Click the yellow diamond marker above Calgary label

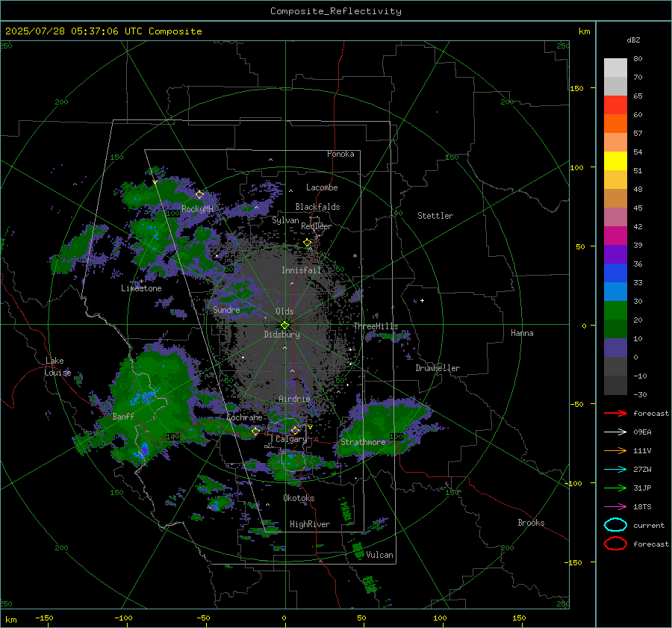click(295, 430)
